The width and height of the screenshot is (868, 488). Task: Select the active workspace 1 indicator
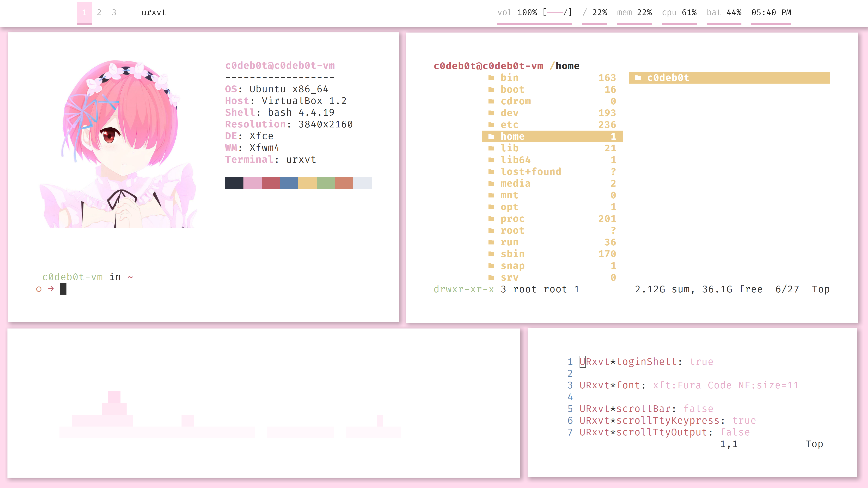tap(84, 12)
